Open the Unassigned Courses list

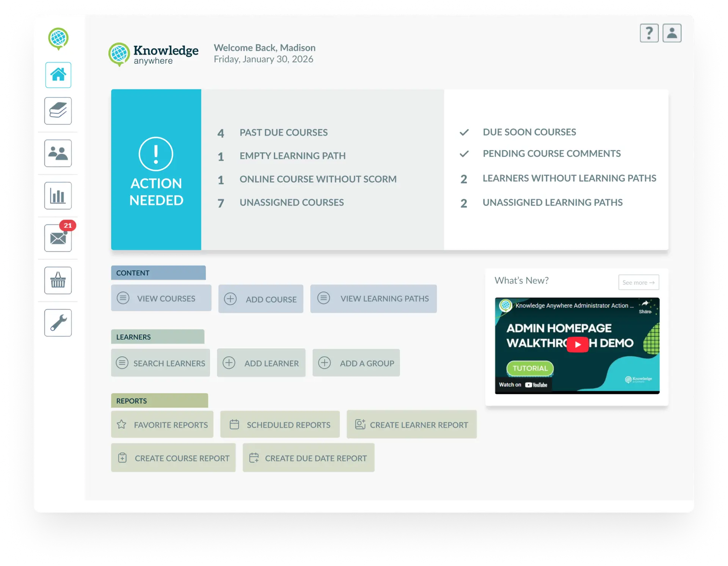coord(291,202)
